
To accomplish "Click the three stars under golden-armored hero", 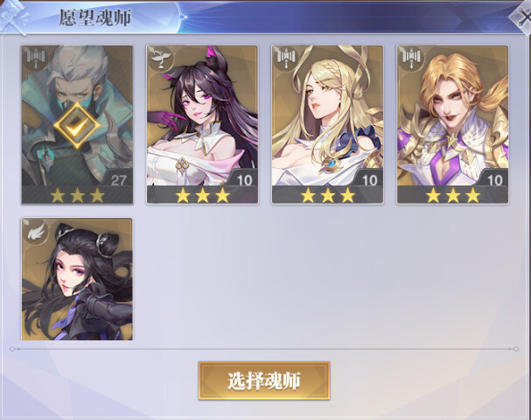I will coord(453,195).
